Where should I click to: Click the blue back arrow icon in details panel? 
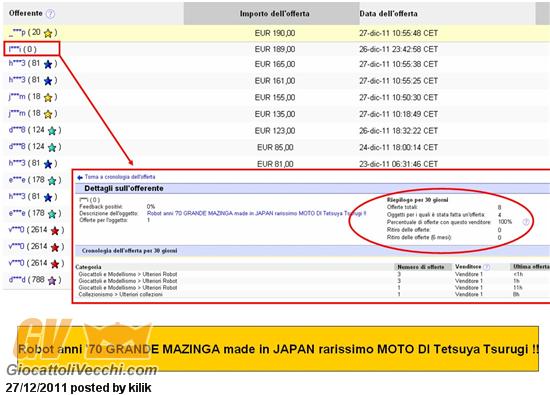80,178
